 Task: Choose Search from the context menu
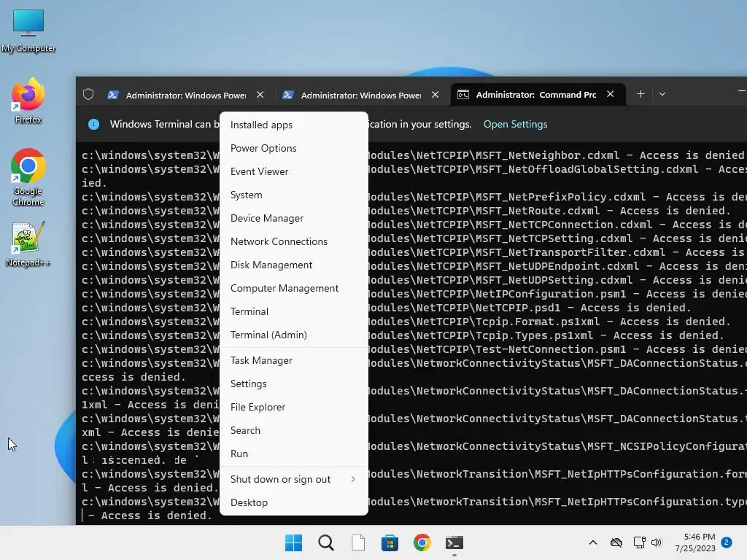coord(294,430)
